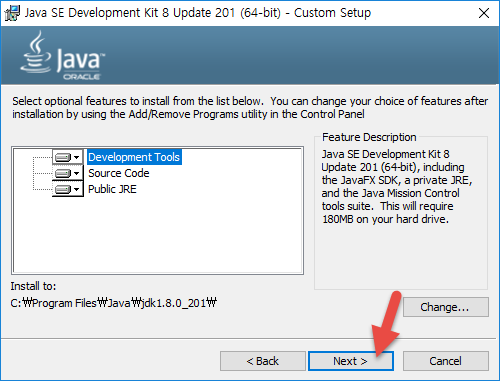
Task: Open the Development Tools feature drive dropdown
Action: 68,157
